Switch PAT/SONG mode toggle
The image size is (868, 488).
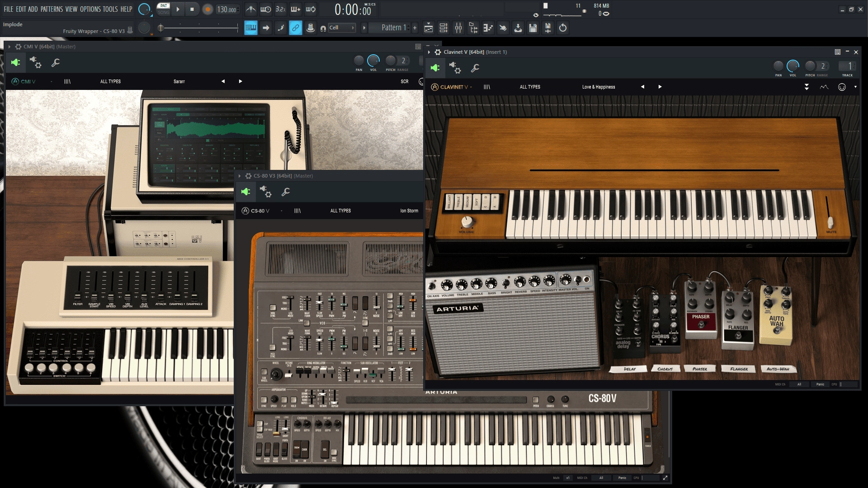[x=164, y=9]
